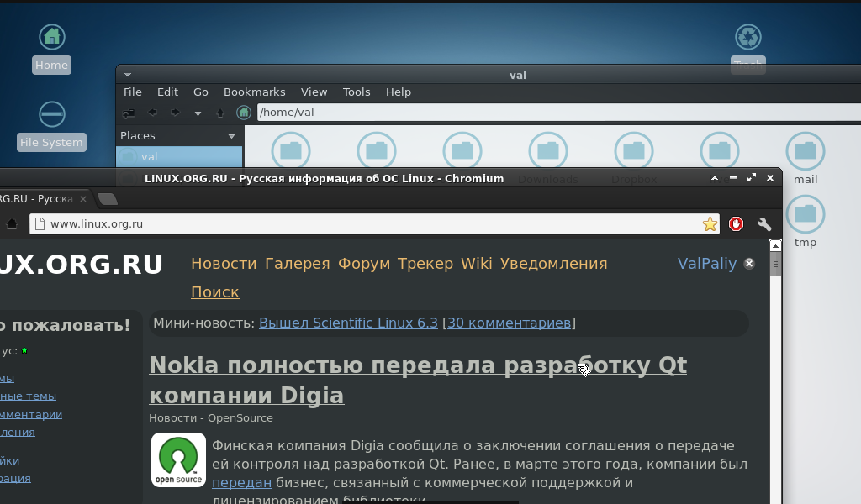
Task: Open the Трекер link
Action: [425, 264]
